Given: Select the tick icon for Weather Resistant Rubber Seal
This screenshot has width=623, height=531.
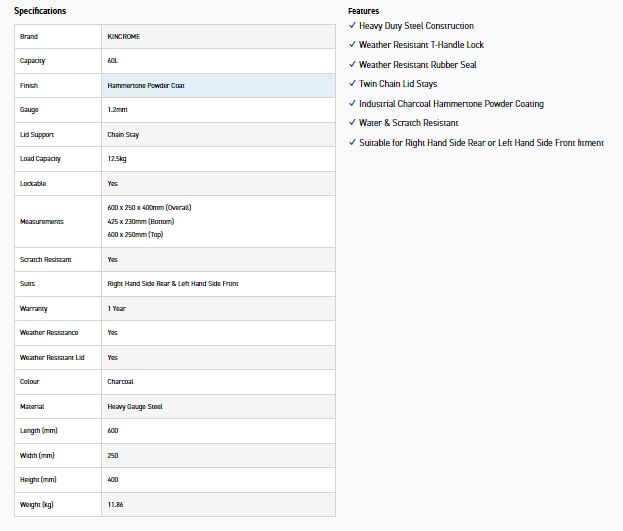Looking at the screenshot, I should pos(352,65).
